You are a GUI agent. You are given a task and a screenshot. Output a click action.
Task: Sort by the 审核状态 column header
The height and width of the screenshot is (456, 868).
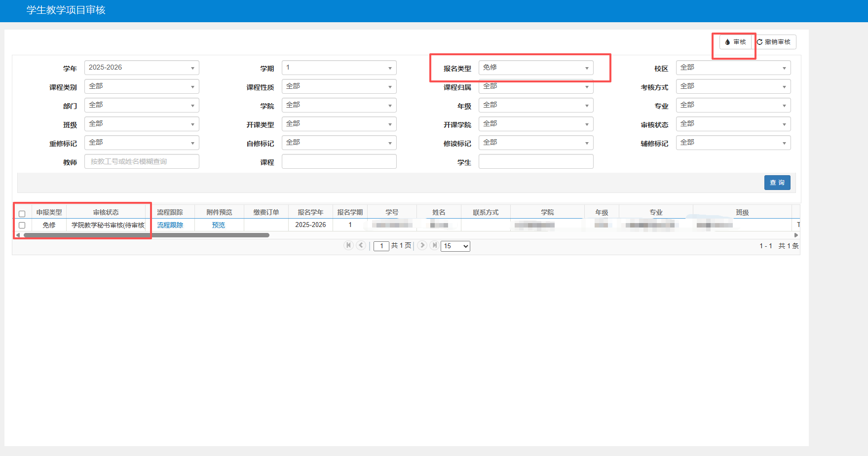[x=106, y=212]
